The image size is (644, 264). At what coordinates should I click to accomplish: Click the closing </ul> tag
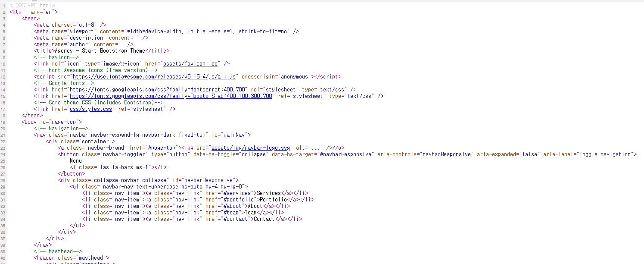point(78,226)
